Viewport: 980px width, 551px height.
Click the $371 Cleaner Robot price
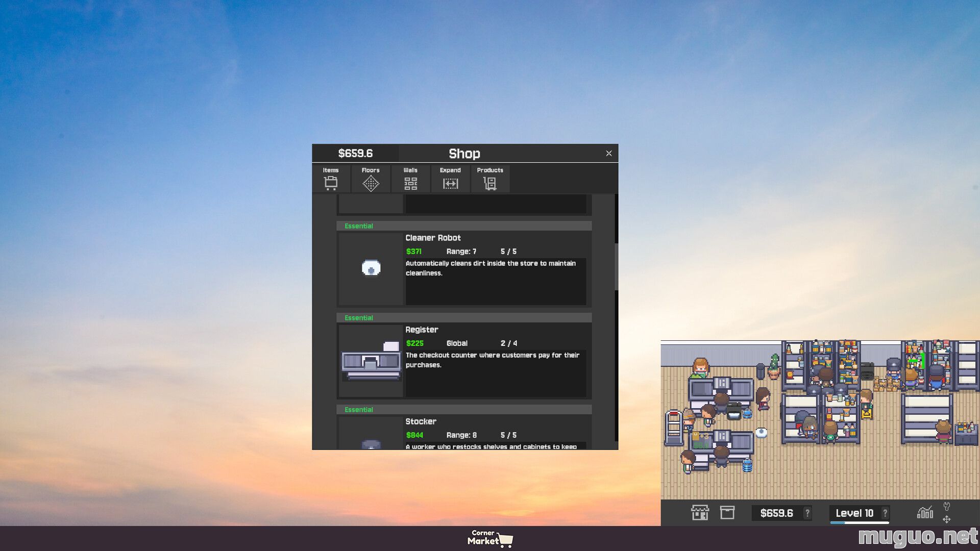414,252
